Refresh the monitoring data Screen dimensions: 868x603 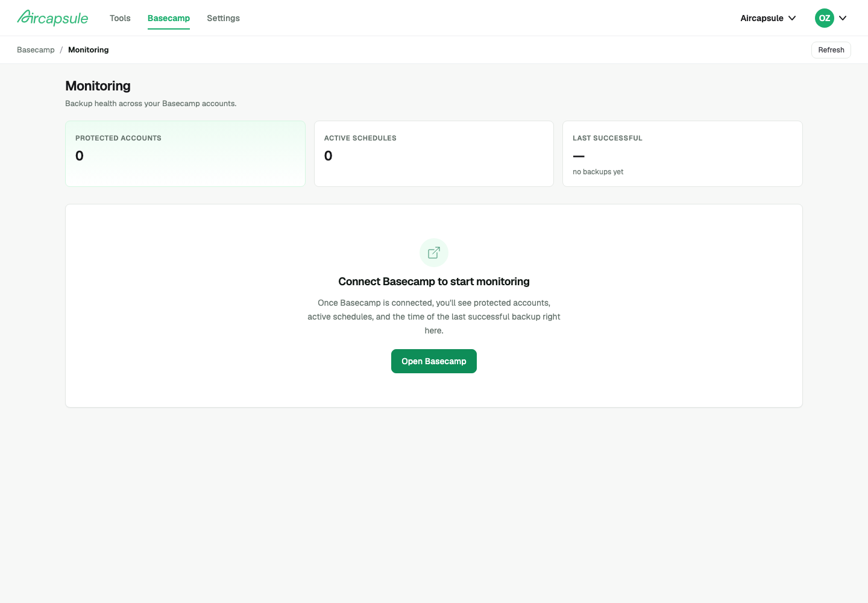tap(831, 50)
